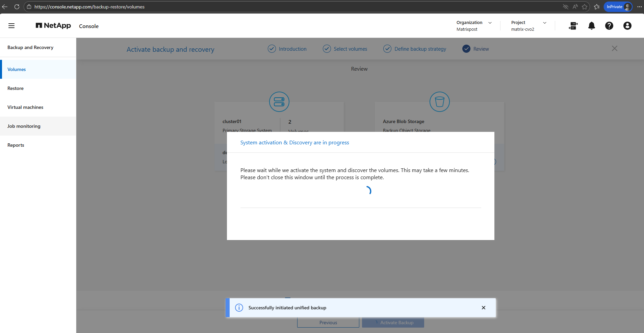Viewport: 644px width, 333px height.
Task: Open the notifications bell
Action: (x=591, y=26)
